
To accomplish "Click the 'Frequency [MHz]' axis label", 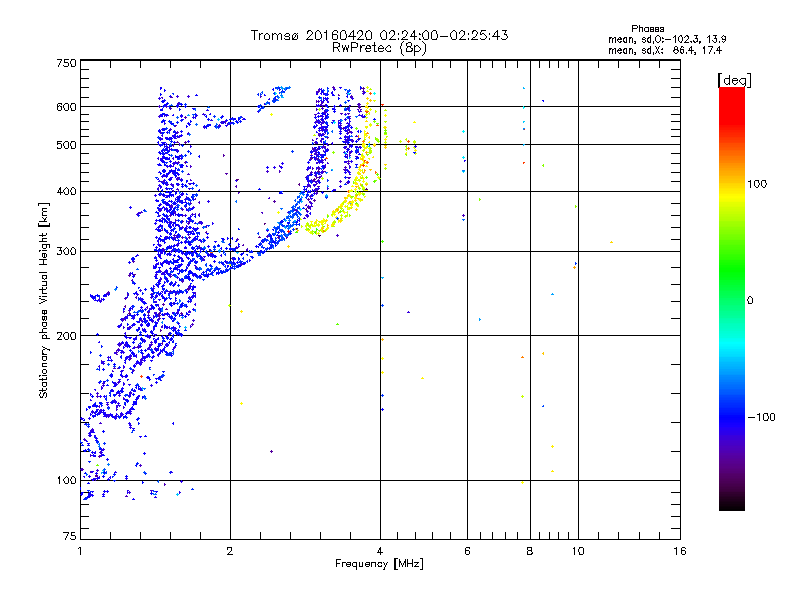I will coord(380,564).
